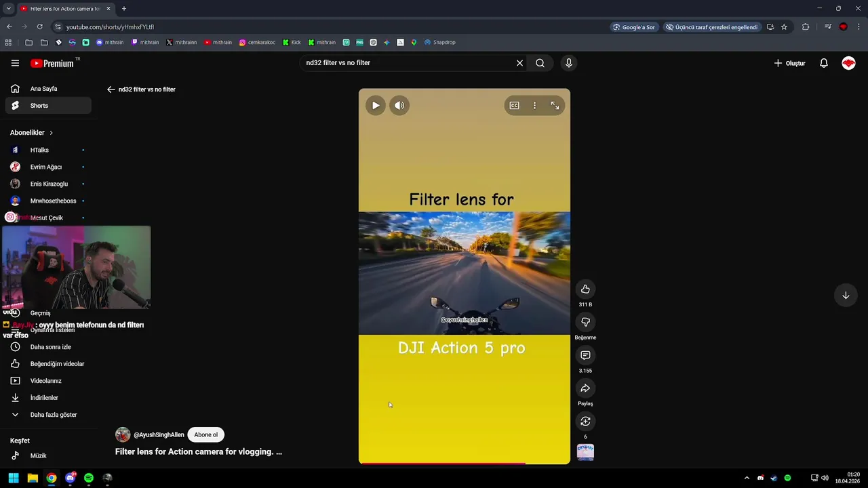The image size is (868, 488).
Task: Open the Discord mithrain bookmark
Action: pos(110,42)
